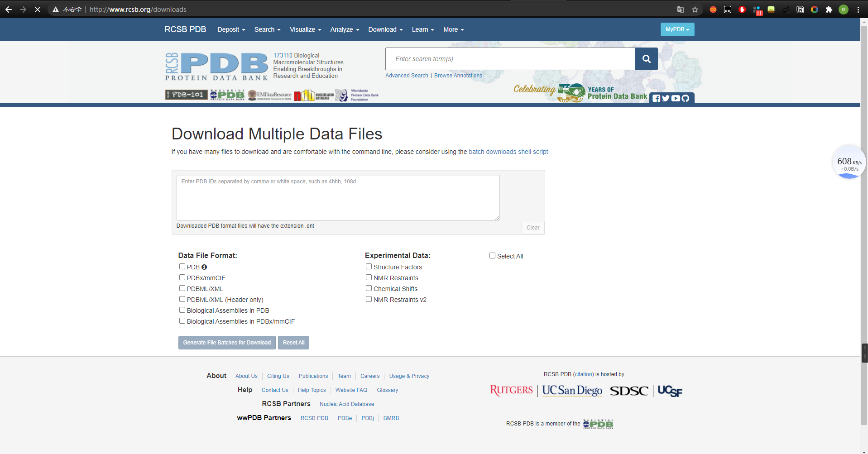Open the batch downloads shell script link
The height and width of the screenshot is (454, 868).
point(508,152)
